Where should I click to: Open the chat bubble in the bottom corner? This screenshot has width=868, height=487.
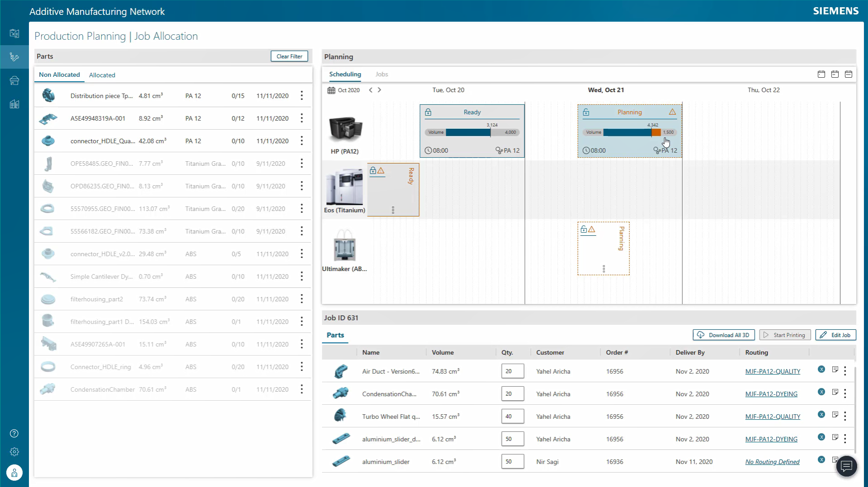coord(846,466)
